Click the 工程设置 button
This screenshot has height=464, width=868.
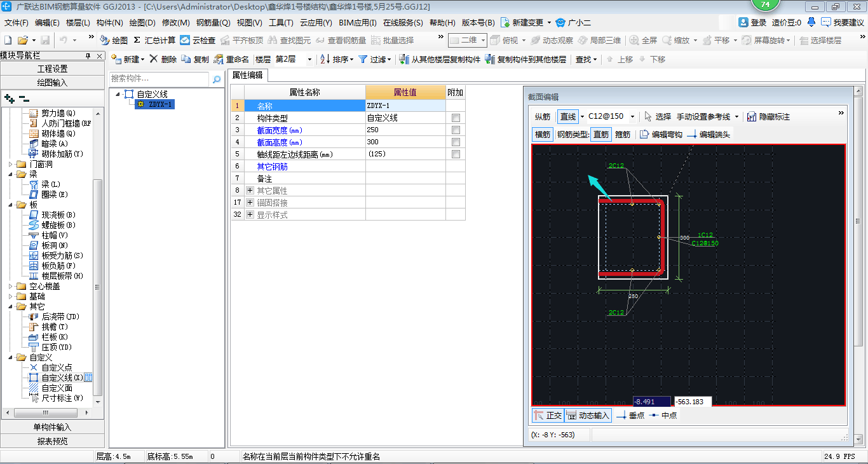tap(52, 69)
